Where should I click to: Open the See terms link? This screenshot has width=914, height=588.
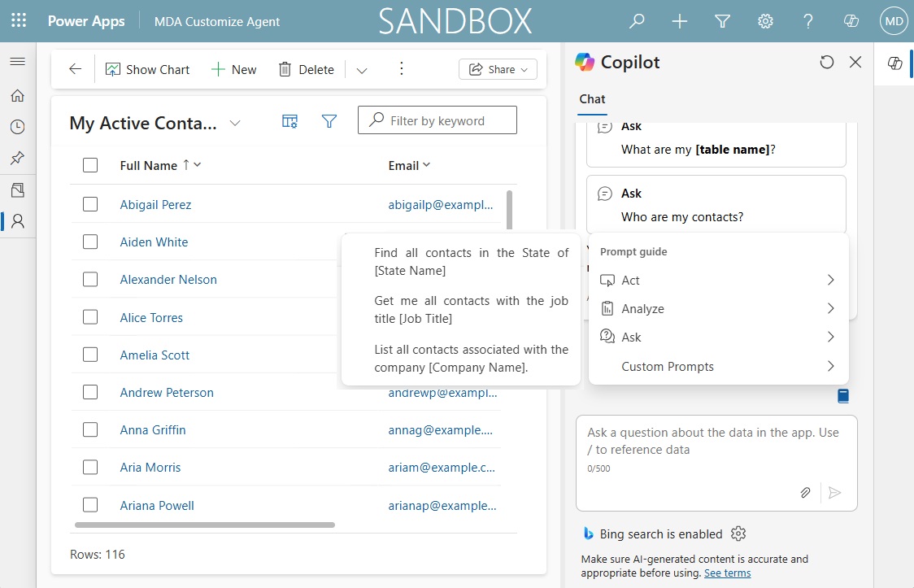(x=726, y=573)
